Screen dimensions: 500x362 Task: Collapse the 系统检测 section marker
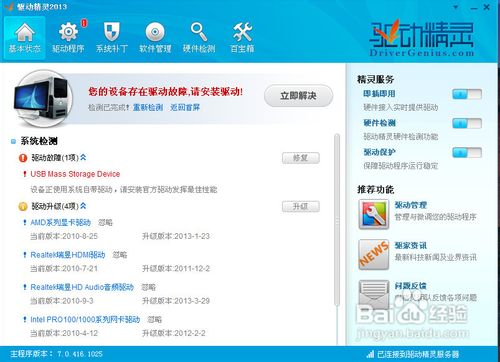point(13,141)
